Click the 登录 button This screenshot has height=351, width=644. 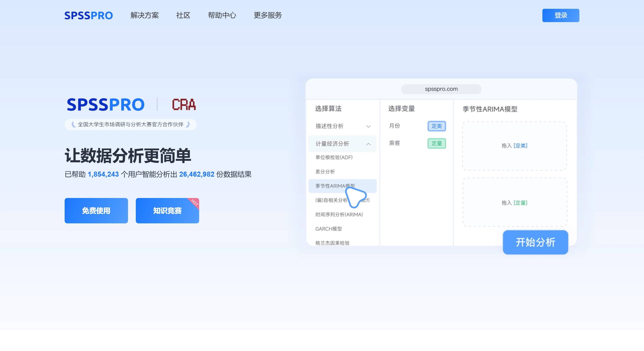[561, 15]
